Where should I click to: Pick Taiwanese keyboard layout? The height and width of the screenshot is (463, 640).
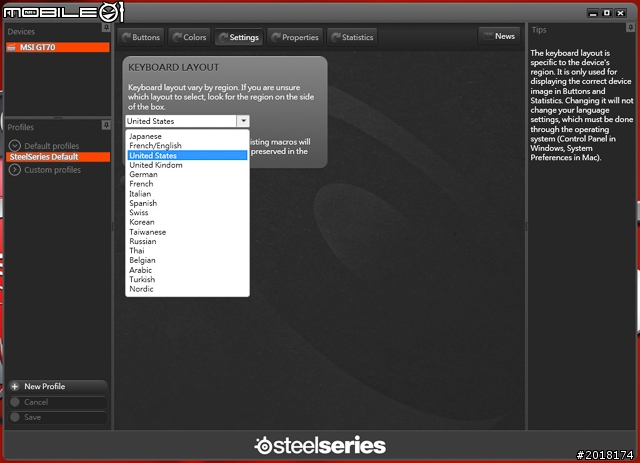[x=187, y=232]
